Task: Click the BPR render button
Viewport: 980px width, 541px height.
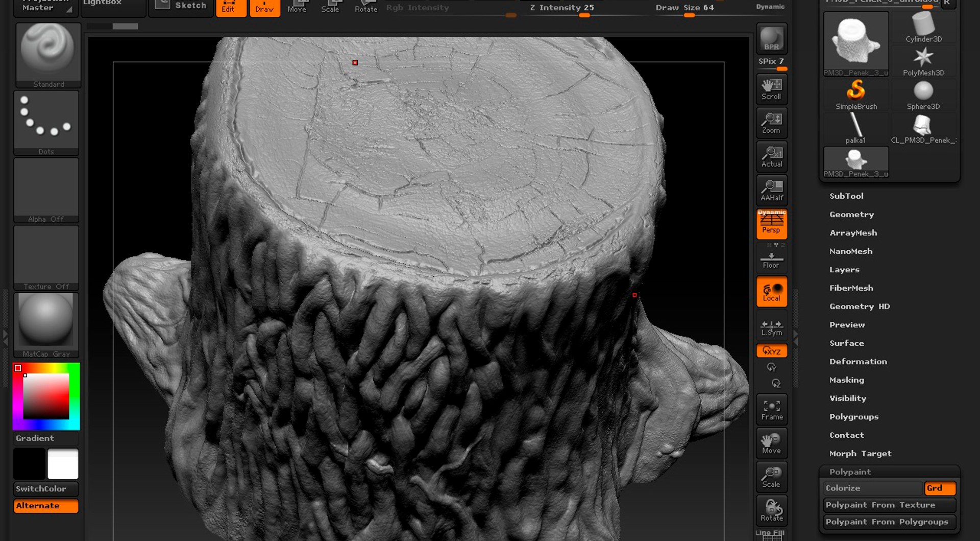Action: pos(771,38)
